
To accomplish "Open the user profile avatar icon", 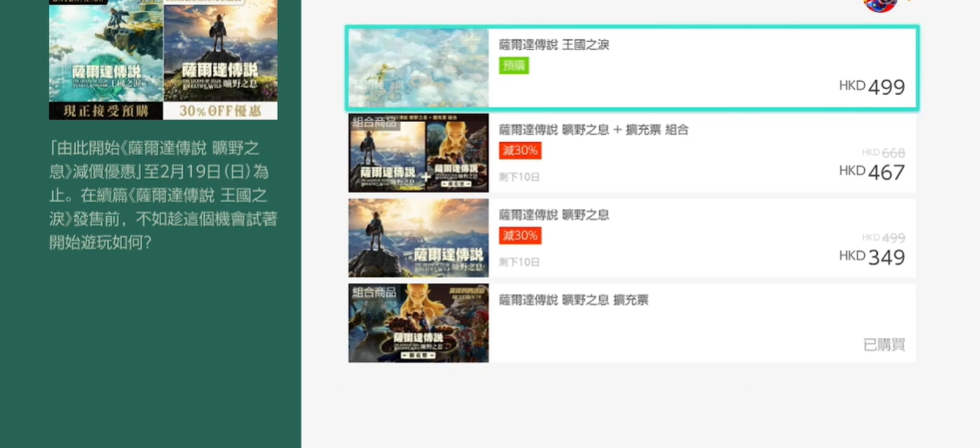I will [880, 5].
